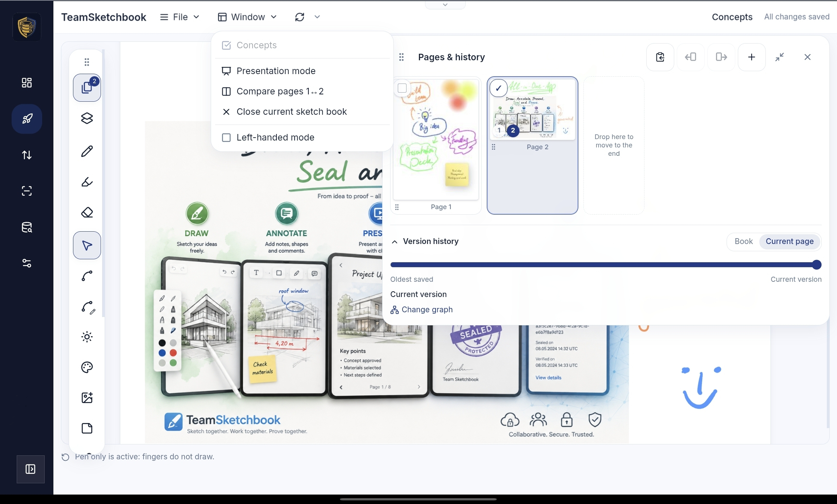This screenshot has width=837, height=504.
Task: Open the Window dropdown menu
Action: pyautogui.click(x=247, y=17)
